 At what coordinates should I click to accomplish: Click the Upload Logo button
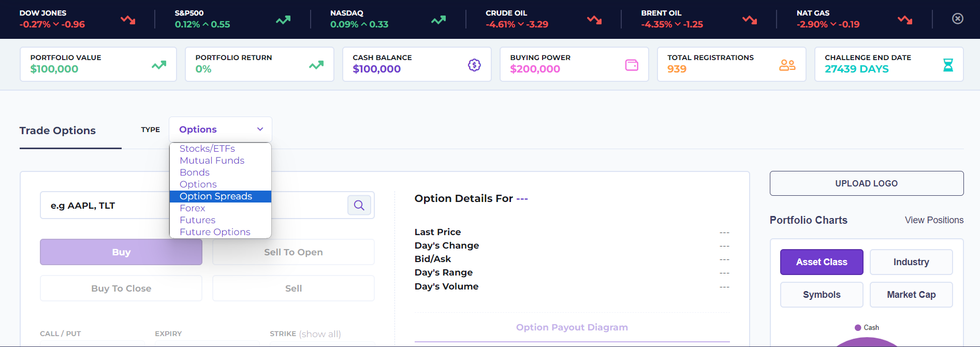867,183
